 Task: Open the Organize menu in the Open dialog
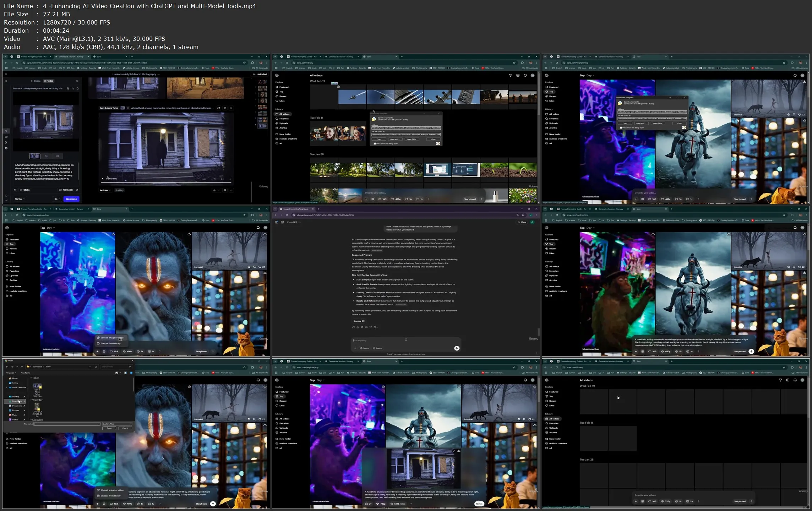point(11,373)
